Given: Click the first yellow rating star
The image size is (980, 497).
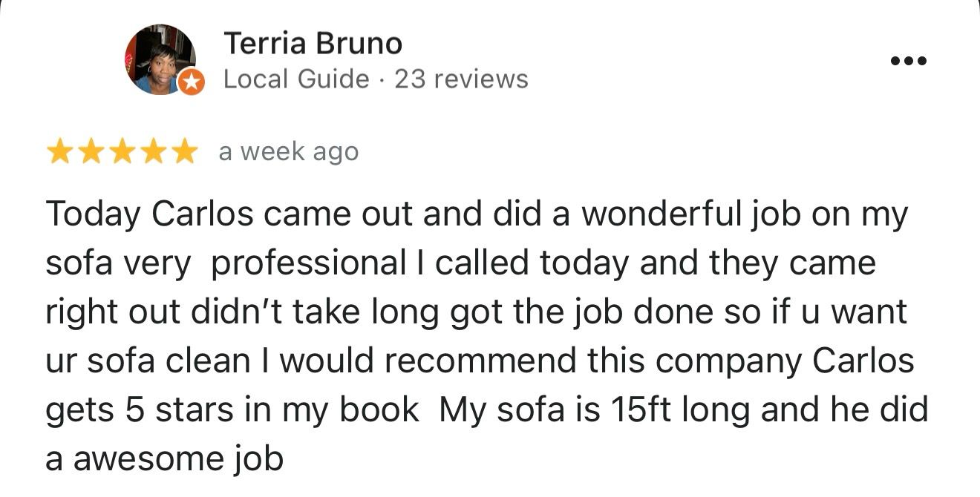Looking at the screenshot, I should [59, 153].
